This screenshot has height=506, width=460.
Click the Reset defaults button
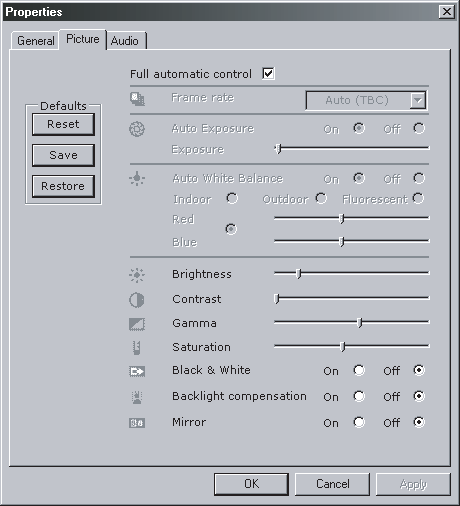(63, 124)
